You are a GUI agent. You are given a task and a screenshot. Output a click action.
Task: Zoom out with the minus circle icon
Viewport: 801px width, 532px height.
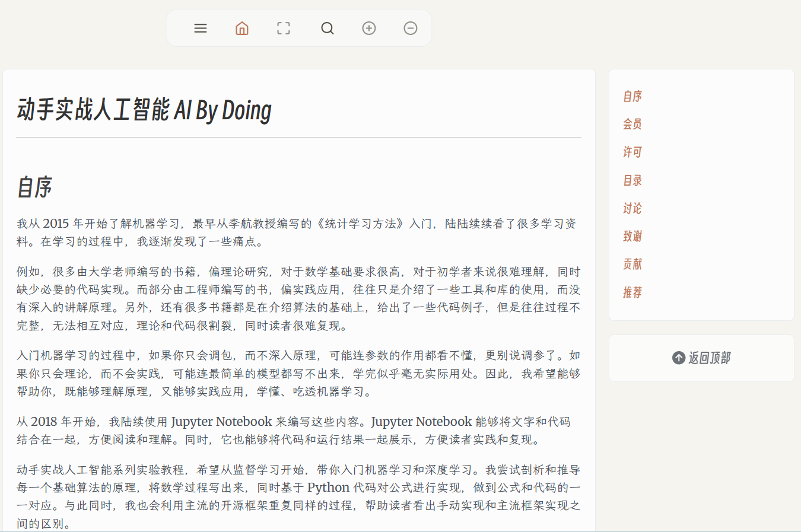pyautogui.click(x=411, y=28)
